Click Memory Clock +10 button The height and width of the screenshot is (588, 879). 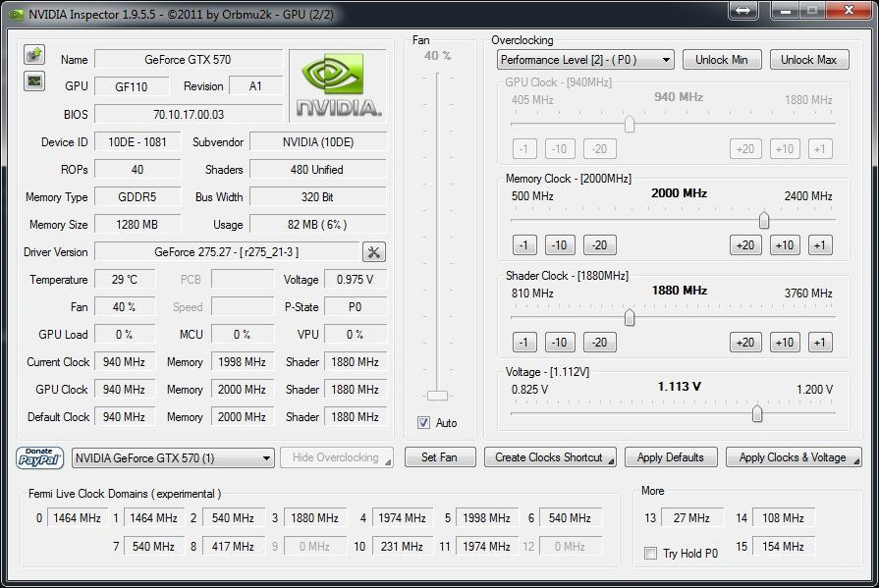pos(785,245)
